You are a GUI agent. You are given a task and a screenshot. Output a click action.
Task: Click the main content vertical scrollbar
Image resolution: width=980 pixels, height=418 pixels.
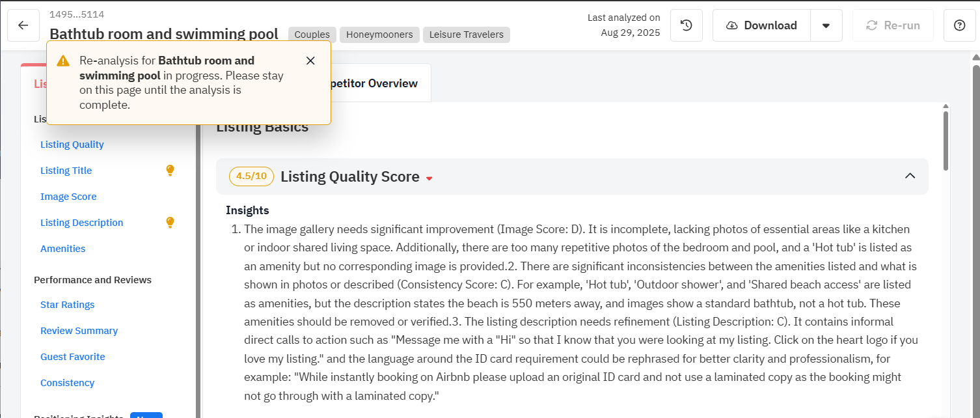point(946,140)
